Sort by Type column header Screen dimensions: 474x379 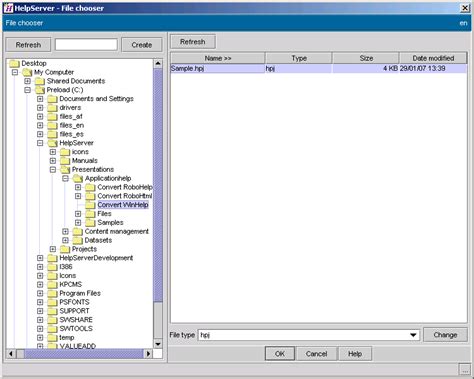(x=299, y=58)
